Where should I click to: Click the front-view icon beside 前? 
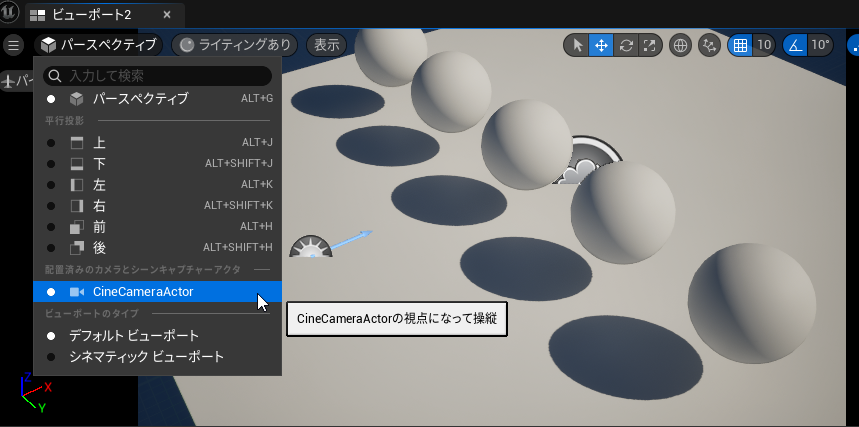tap(77, 226)
